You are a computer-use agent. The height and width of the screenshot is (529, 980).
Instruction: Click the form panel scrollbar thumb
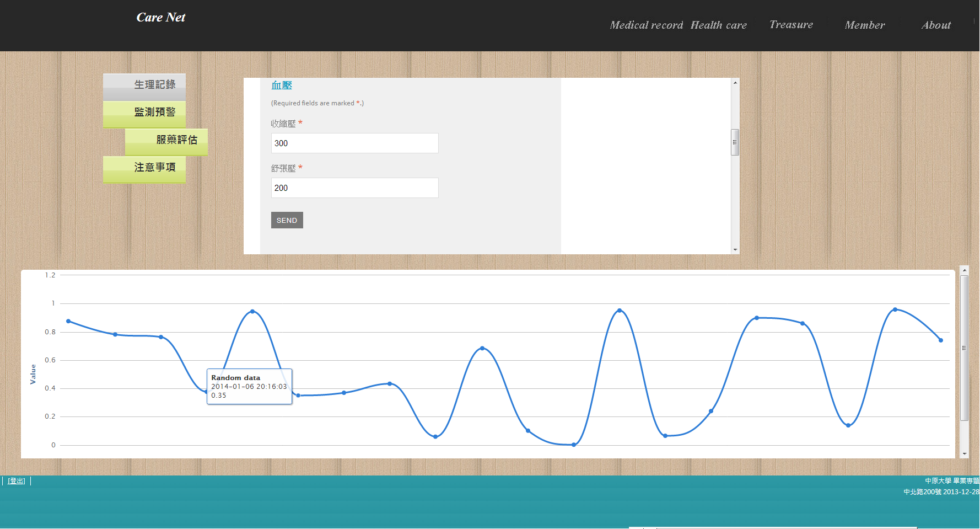[735, 142]
